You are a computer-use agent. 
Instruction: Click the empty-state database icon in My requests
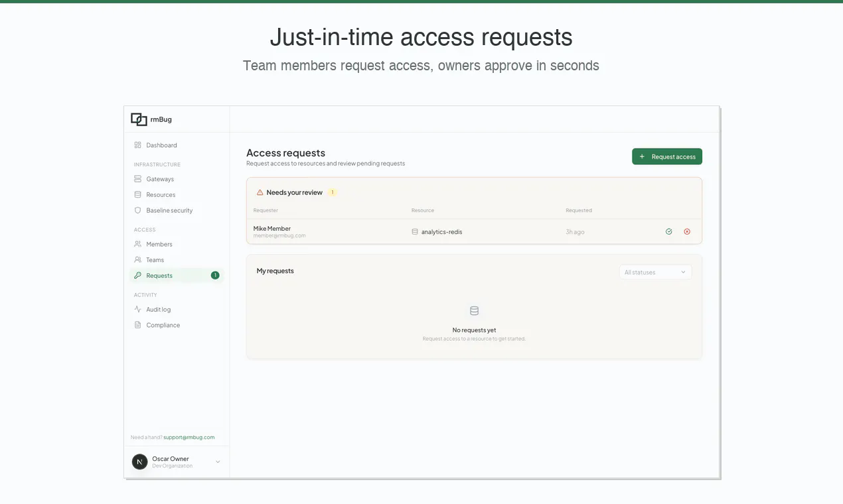[474, 310]
